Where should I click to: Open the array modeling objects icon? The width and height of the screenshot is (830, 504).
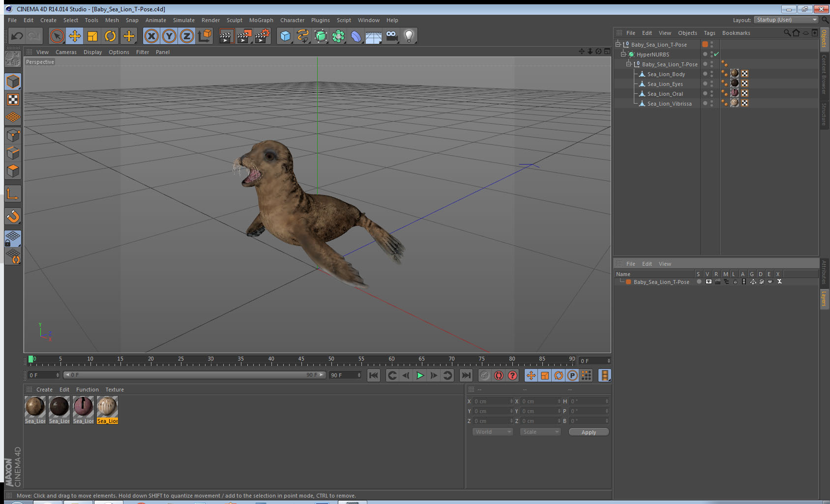tap(338, 36)
